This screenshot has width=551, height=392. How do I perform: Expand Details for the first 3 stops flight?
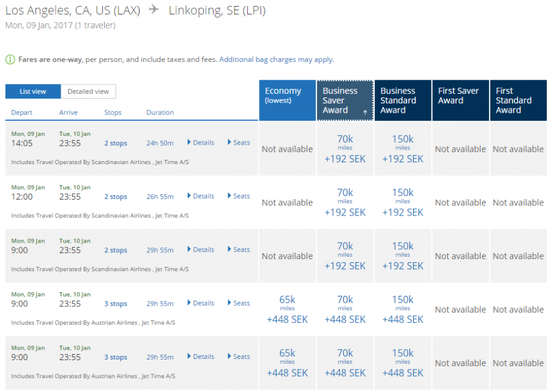tap(201, 303)
